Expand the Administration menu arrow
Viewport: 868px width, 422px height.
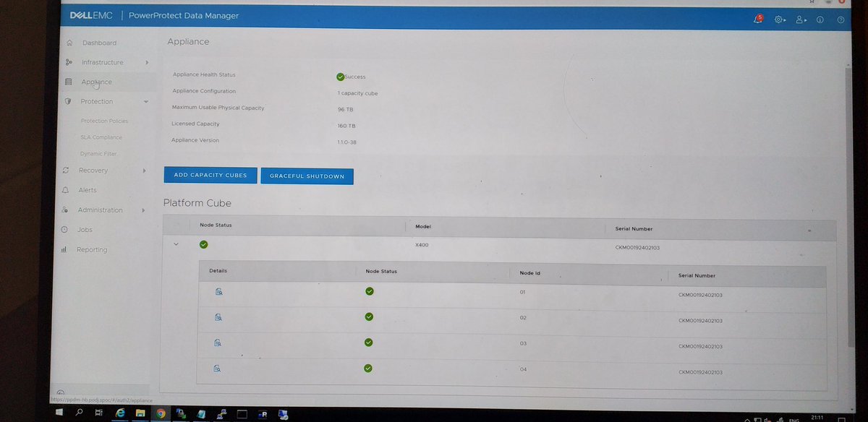click(143, 210)
